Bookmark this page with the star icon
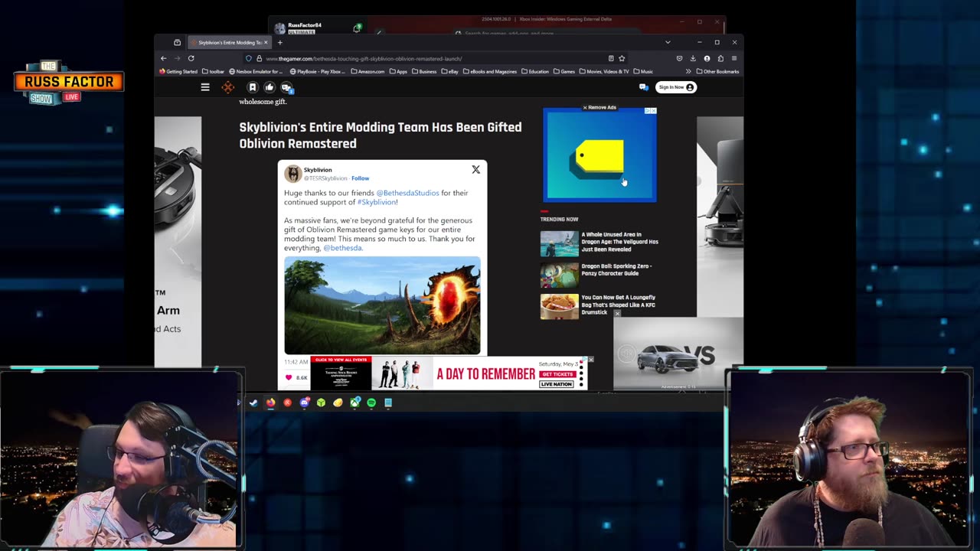The height and width of the screenshot is (551, 980). tap(622, 58)
